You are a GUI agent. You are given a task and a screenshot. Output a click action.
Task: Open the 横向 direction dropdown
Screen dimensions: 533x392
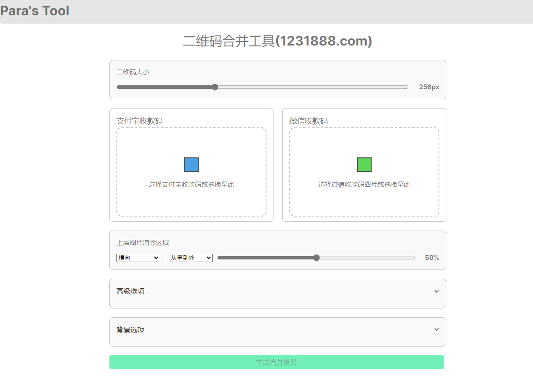[138, 258]
